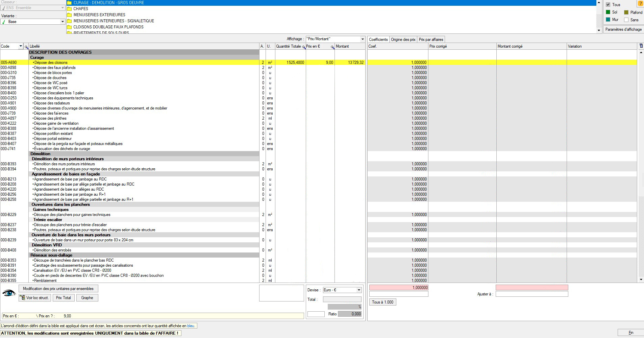Click Modification des prix unitaires par ensembles
This screenshot has width=644, height=338.
click(x=58, y=289)
